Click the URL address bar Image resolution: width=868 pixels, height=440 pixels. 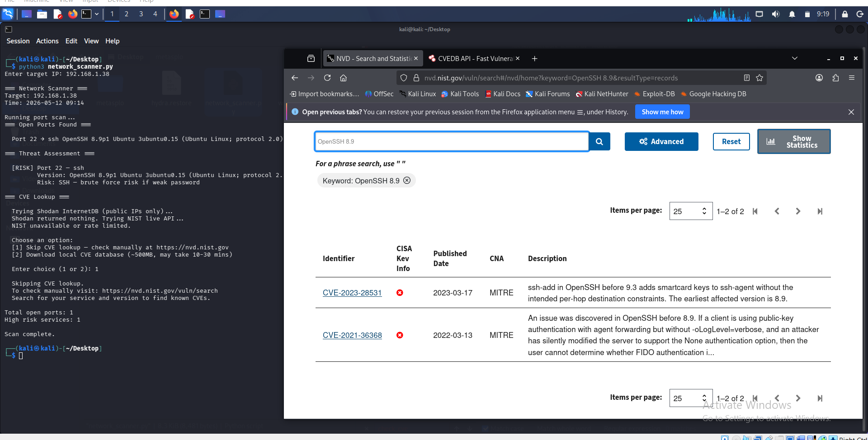pos(581,78)
